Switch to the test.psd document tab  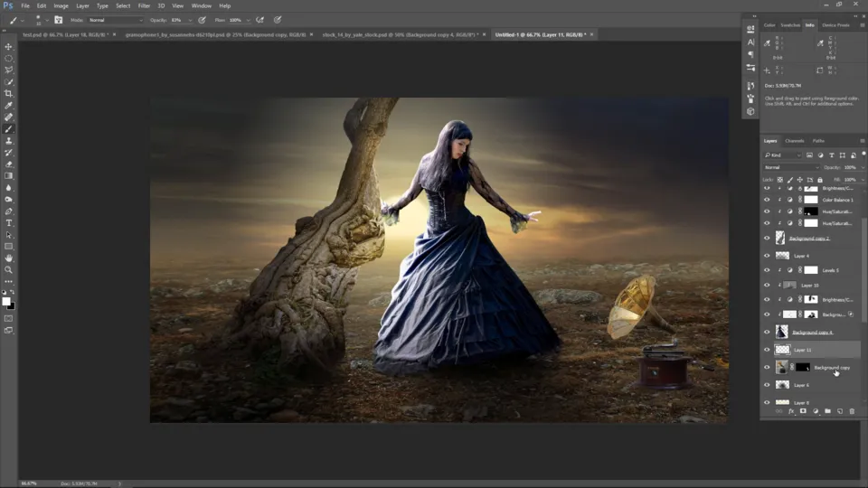[x=65, y=34]
